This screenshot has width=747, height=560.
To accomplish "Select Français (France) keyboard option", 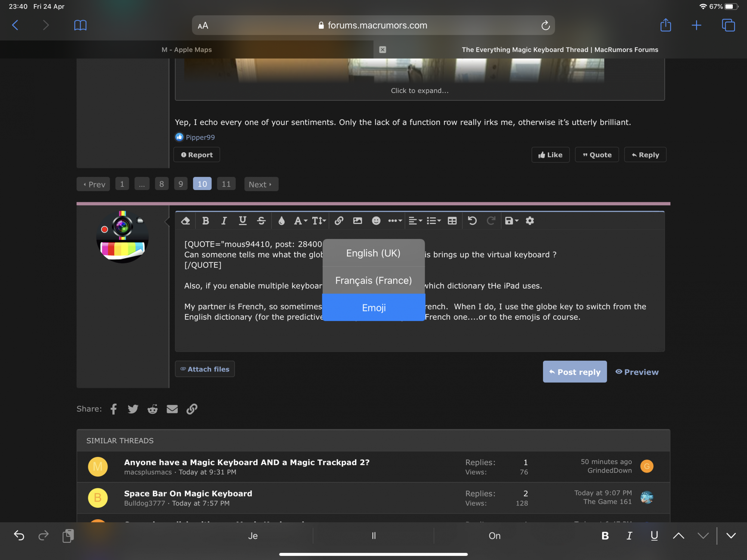I will (373, 280).
